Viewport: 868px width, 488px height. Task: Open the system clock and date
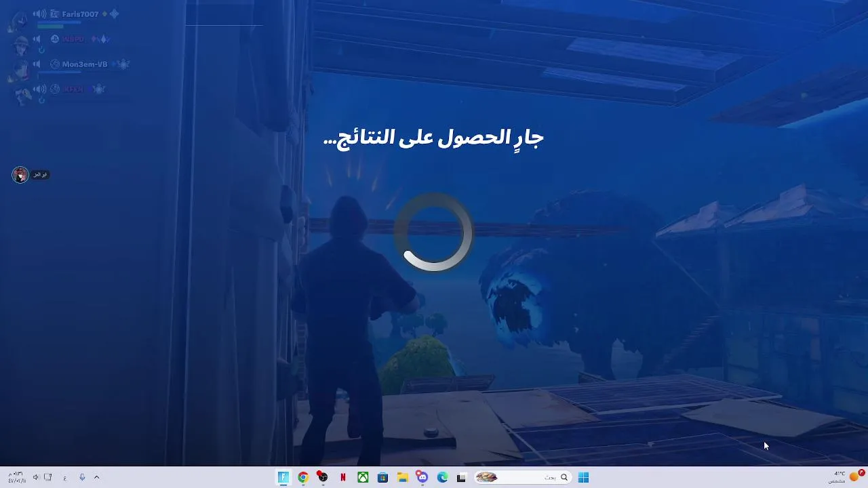(16, 477)
